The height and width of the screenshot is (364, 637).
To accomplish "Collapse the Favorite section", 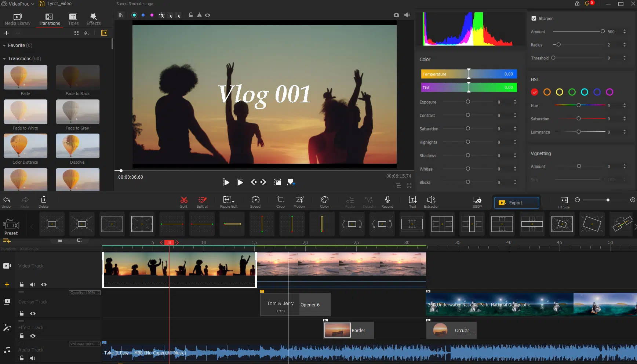I will (x=4, y=45).
